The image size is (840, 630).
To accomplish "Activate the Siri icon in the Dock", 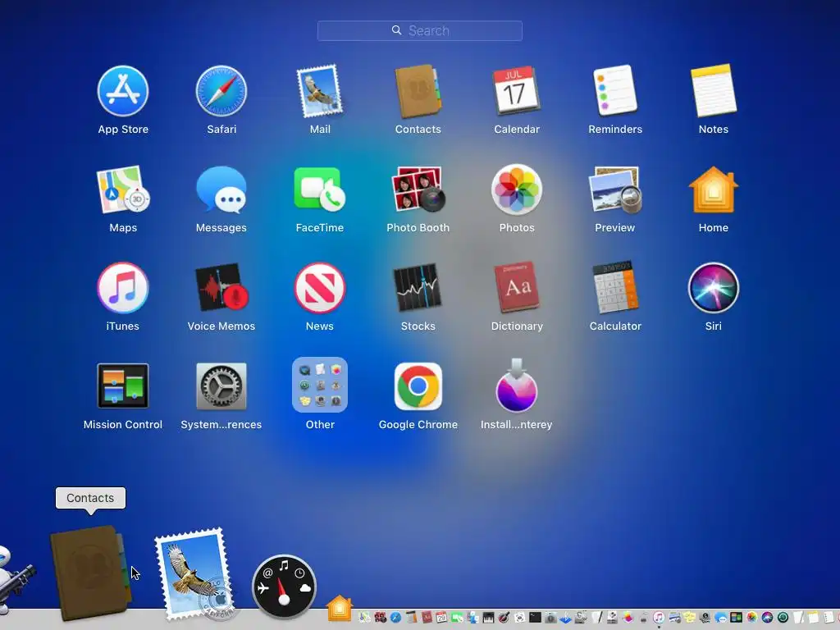I will 767,618.
